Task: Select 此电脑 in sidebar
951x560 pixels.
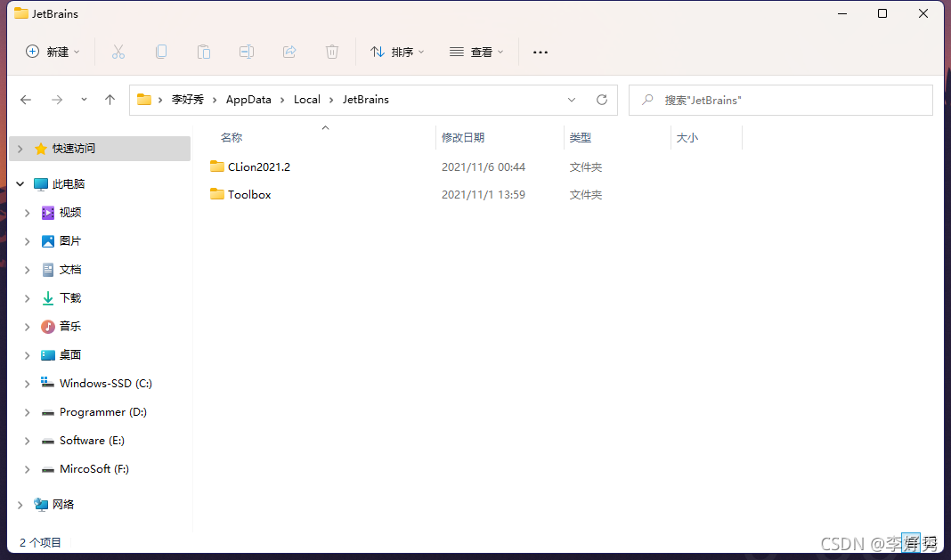Action: 69,183
